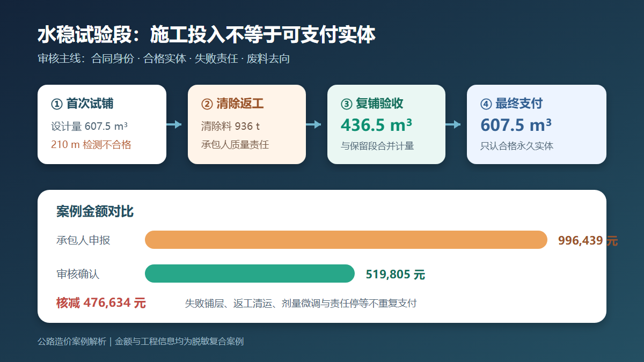Image resolution: width=644 pixels, height=362 pixels.
Task: Select the subtitle line 审核主线
Action: coord(164,58)
